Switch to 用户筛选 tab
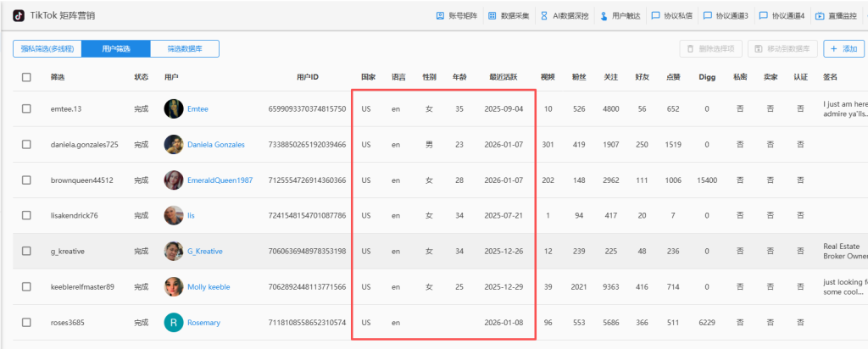 [x=115, y=48]
